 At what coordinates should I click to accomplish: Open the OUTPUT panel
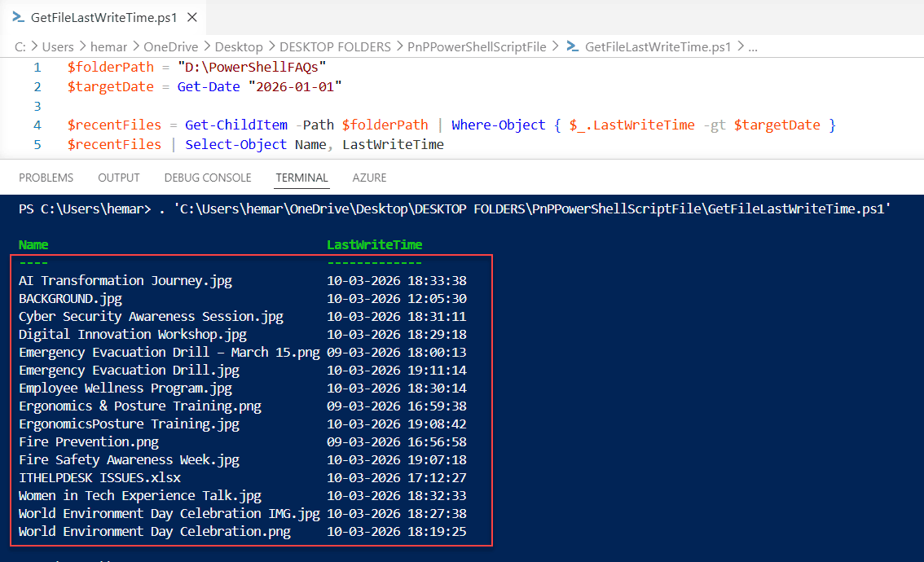(118, 177)
